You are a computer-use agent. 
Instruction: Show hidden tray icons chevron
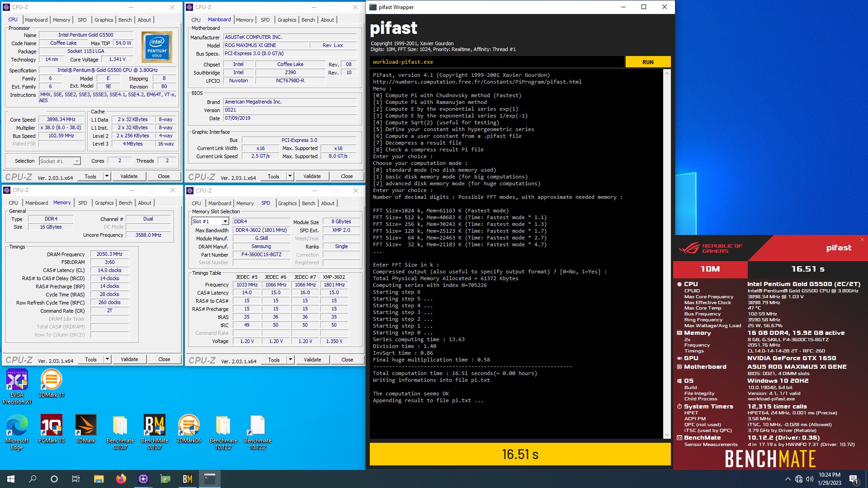(788, 479)
